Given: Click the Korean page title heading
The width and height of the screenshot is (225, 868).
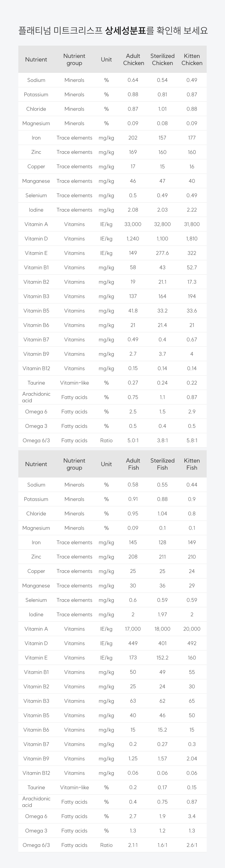Looking at the screenshot, I should (113, 31).
